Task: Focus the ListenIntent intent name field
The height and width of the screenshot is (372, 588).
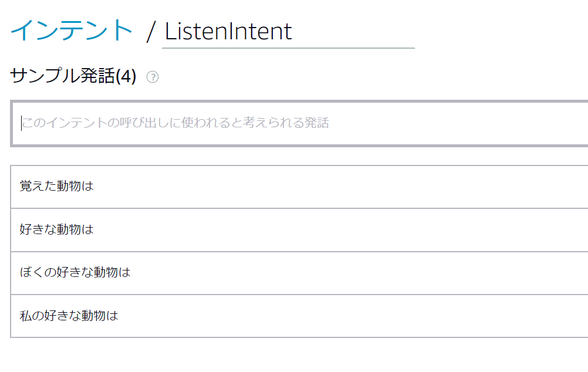Action: 288,32
